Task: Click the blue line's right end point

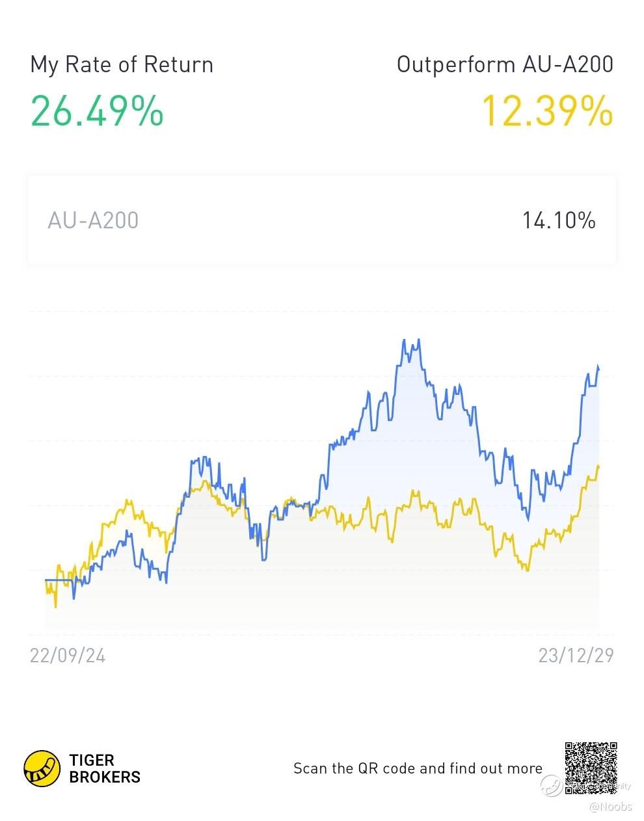Action: click(x=598, y=369)
